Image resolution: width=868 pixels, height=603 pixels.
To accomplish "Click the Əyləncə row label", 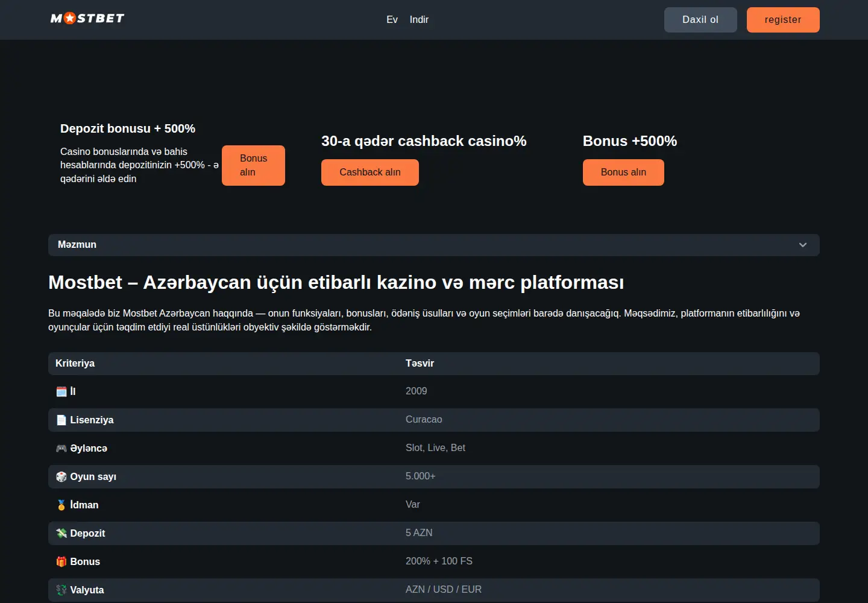I will click(89, 448).
